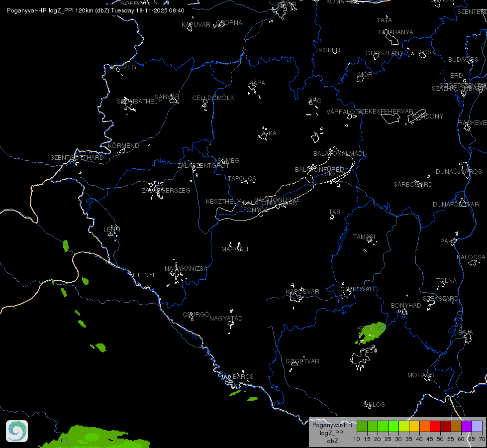The width and height of the screenshot is (487, 448).
Task: Click the KESZTHELY city label
Action: tap(223, 202)
